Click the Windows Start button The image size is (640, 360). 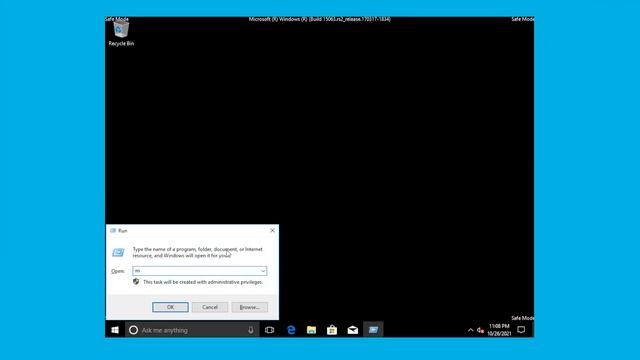115,330
